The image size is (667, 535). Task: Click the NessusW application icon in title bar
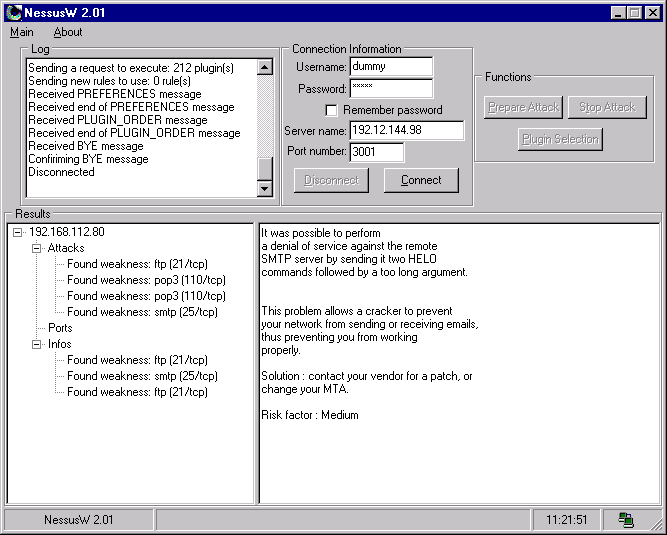[x=14, y=13]
